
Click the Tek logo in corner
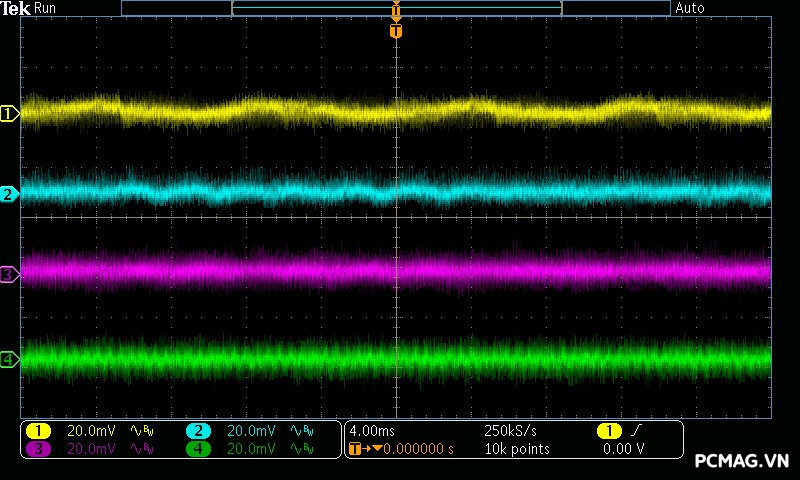[17, 8]
